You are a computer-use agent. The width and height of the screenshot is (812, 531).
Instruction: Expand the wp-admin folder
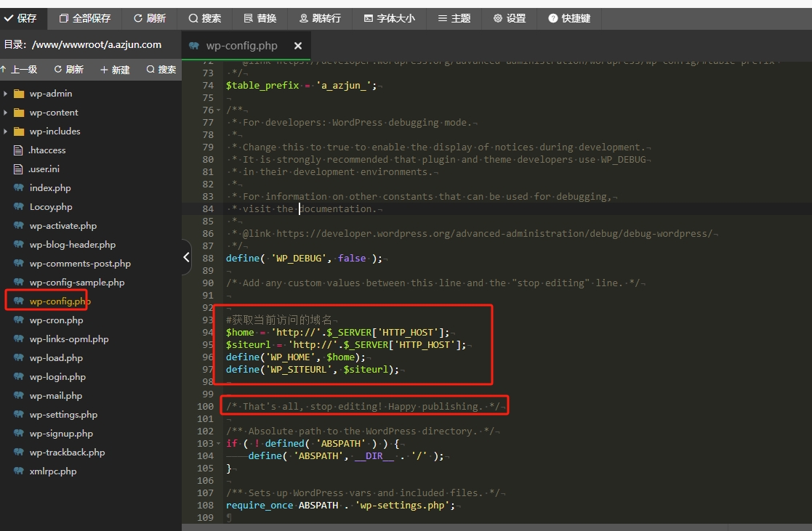7,94
